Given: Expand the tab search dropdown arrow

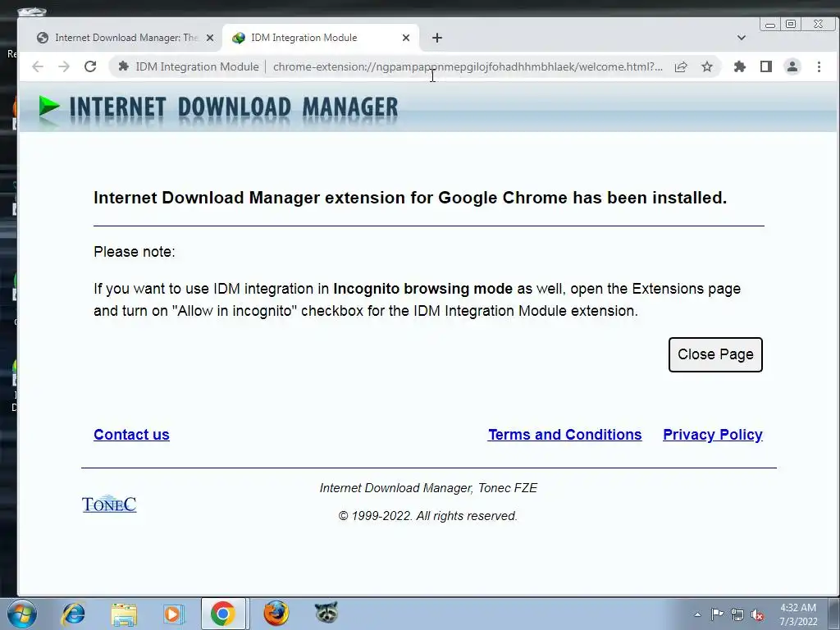Looking at the screenshot, I should click(x=742, y=38).
